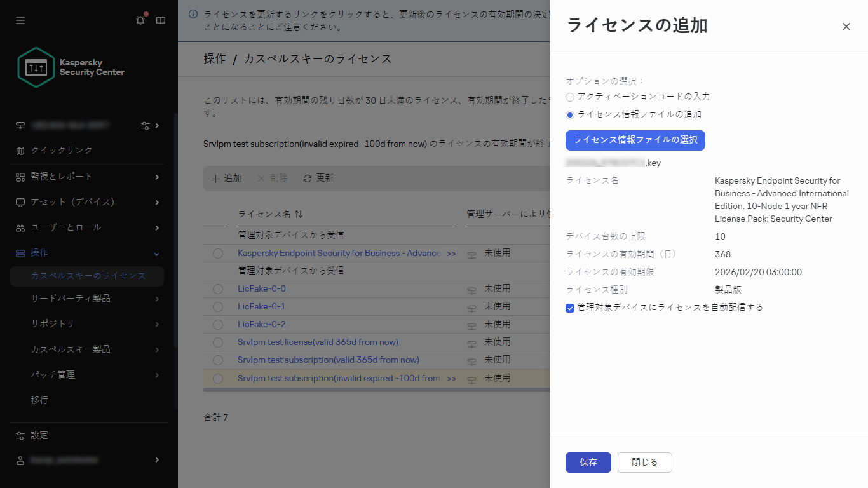This screenshot has width=868, height=488.
Task: Select the ライセンス情報ファイルの追加 radio option
Action: (570, 114)
